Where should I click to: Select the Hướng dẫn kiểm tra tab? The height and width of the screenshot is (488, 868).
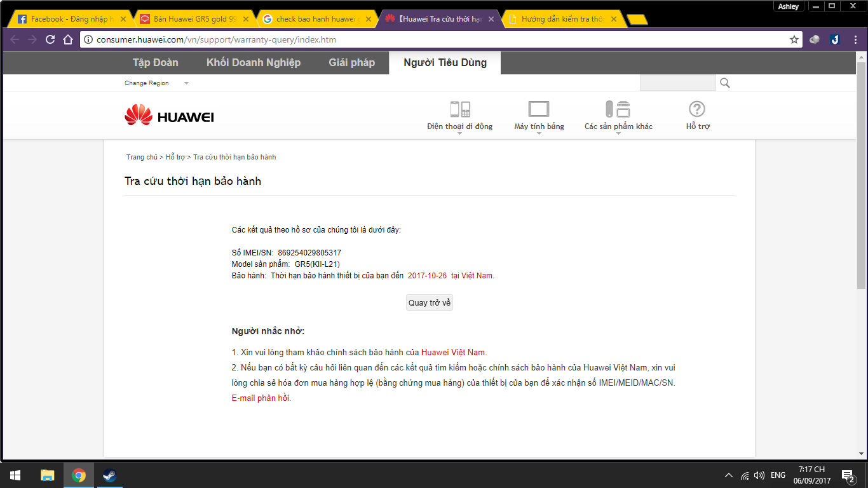pyautogui.click(x=562, y=19)
